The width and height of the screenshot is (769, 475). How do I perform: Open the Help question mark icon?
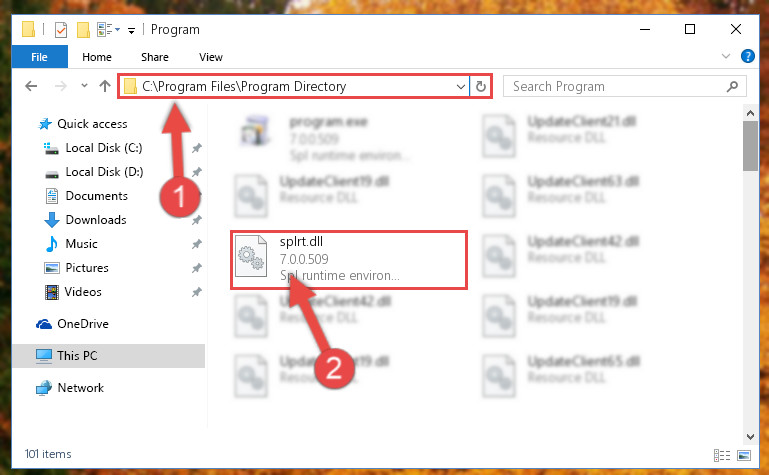747,56
